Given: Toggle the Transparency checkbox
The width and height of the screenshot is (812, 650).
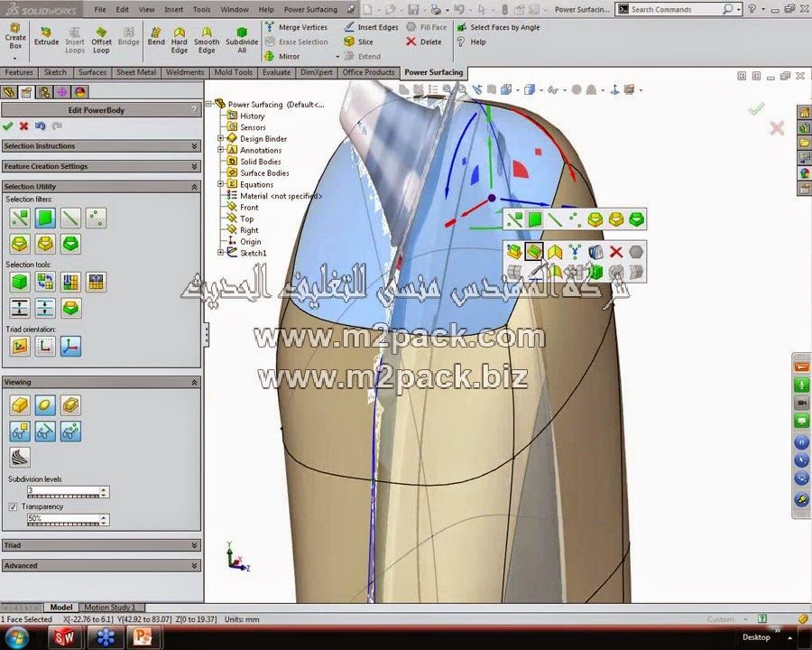Looking at the screenshot, I should pyautogui.click(x=13, y=506).
